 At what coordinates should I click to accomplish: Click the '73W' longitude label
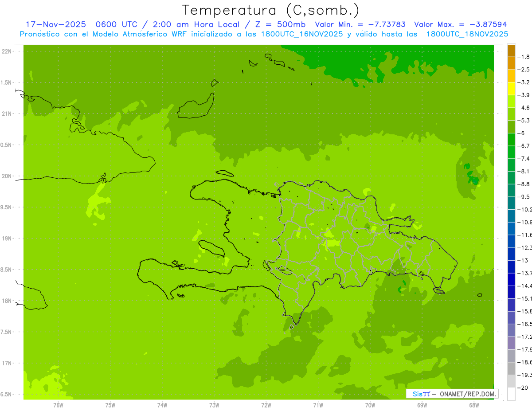coord(214,406)
